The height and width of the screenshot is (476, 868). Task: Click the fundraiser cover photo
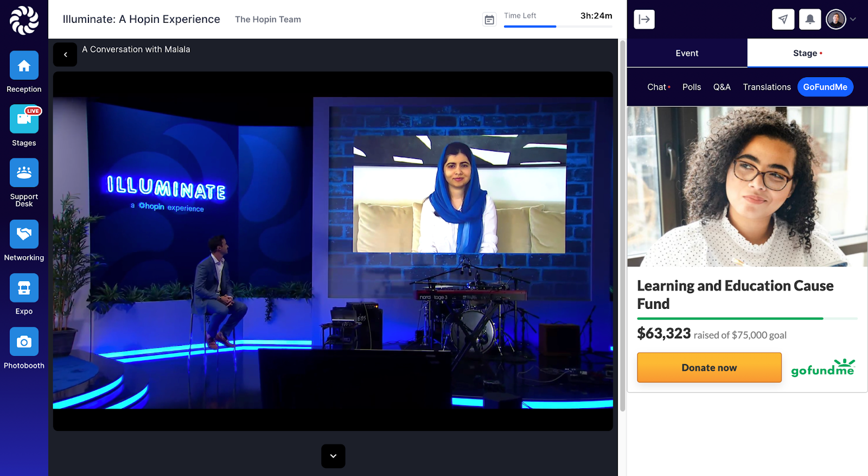pyautogui.click(x=747, y=187)
